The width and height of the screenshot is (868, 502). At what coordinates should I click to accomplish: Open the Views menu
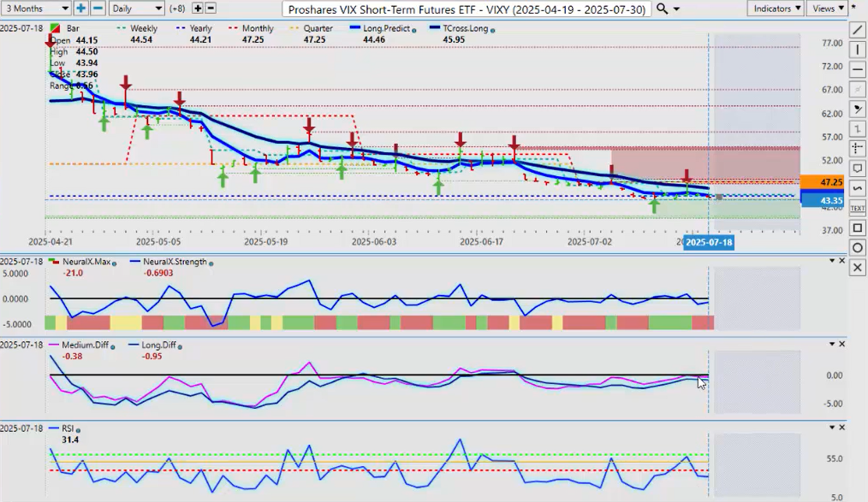point(827,9)
